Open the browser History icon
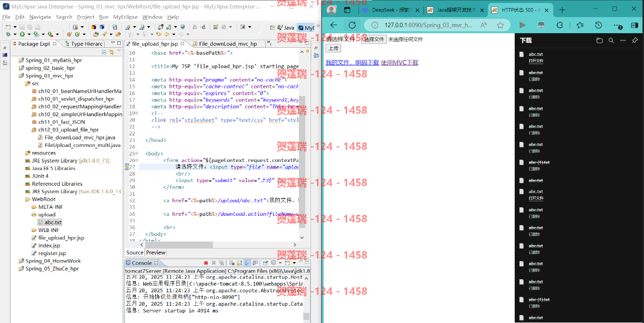 (x=598, y=25)
